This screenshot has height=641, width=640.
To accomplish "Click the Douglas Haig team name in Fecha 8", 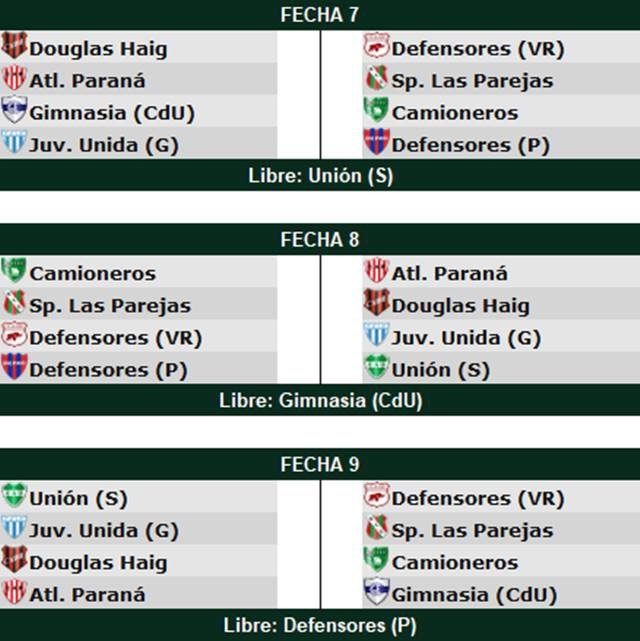I will 460,305.
